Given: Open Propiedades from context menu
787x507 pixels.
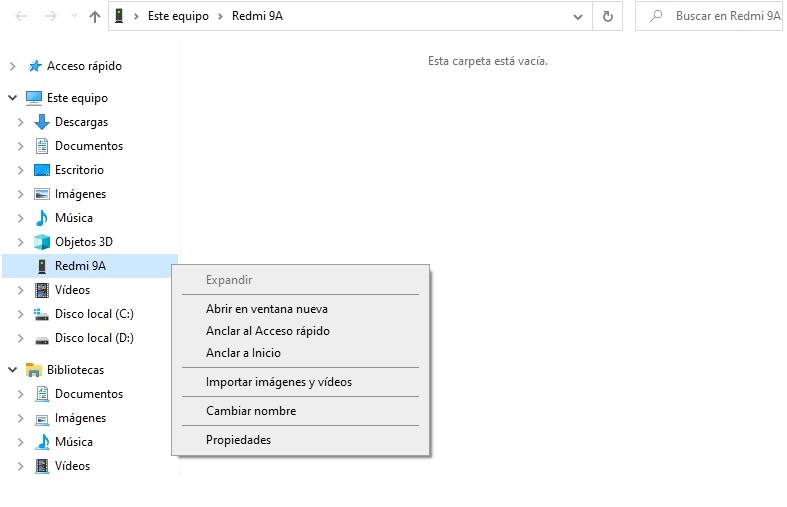Looking at the screenshot, I should tap(238, 440).
